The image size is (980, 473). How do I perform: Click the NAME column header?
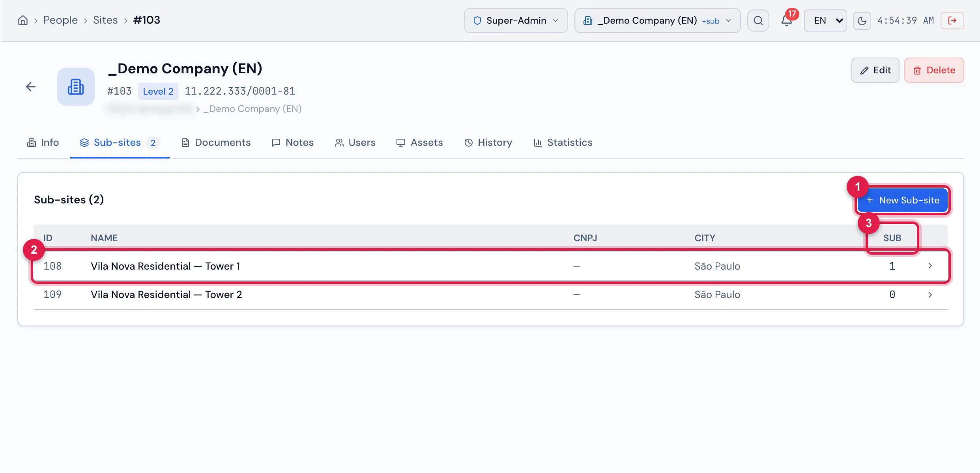click(x=104, y=238)
